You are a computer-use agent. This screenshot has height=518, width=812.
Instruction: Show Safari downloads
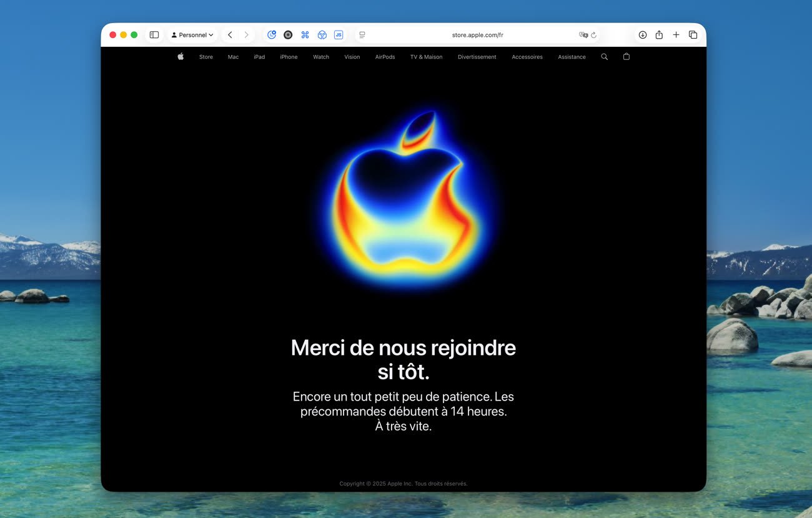[x=642, y=35]
